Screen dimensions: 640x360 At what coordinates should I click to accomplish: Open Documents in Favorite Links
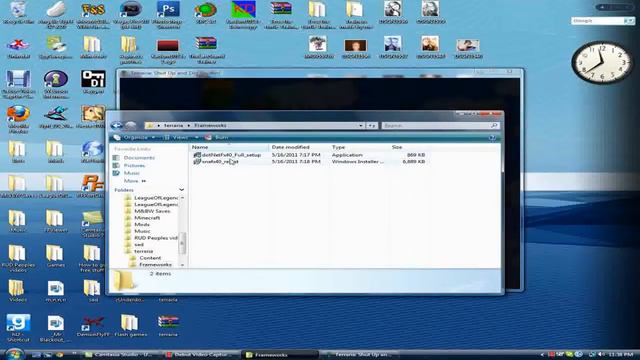[x=139, y=158]
